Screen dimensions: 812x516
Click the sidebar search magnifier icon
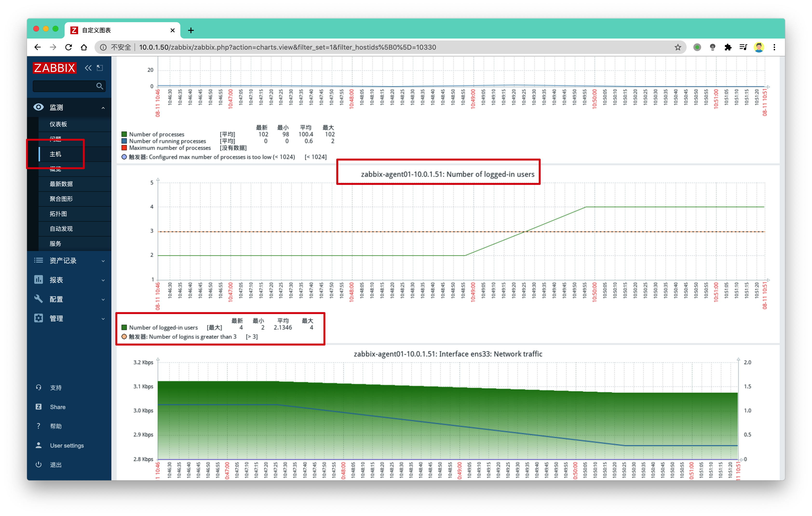pos(100,86)
